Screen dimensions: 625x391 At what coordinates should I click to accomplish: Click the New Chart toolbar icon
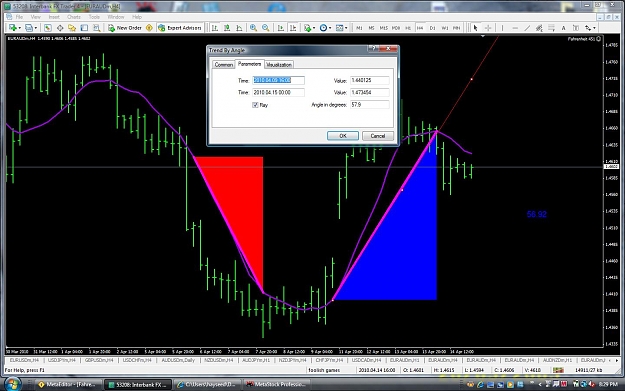coord(12,28)
